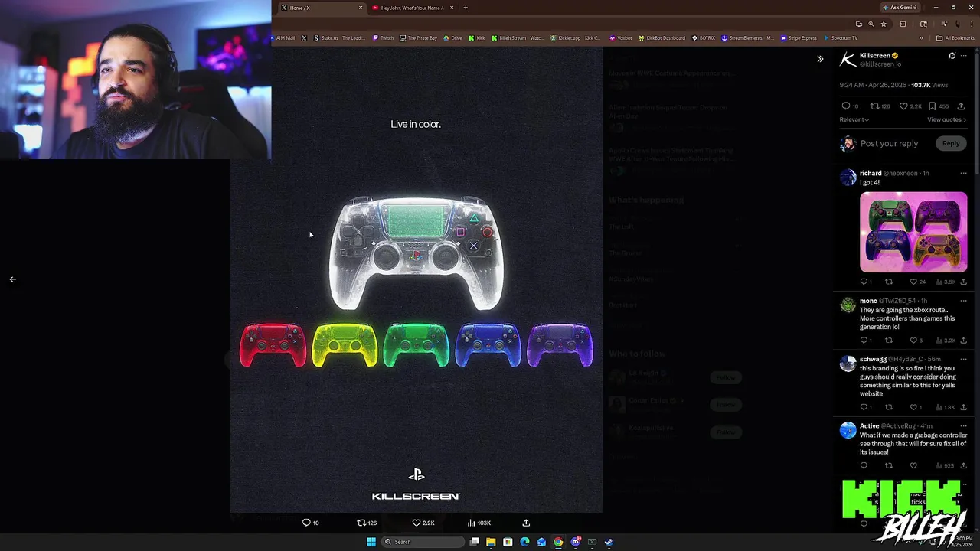
Task: Expand the Relevant replies sort dropdown
Action: [x=854, y=119]
